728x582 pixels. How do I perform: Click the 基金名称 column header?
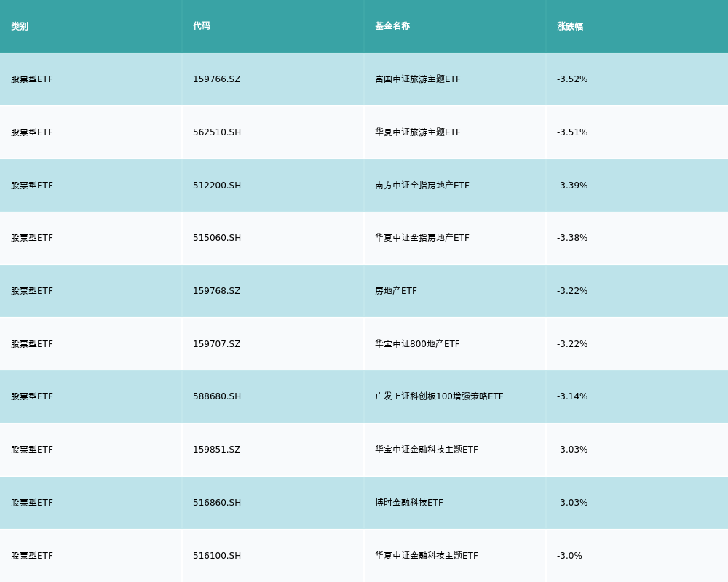(x=392, y=26)
